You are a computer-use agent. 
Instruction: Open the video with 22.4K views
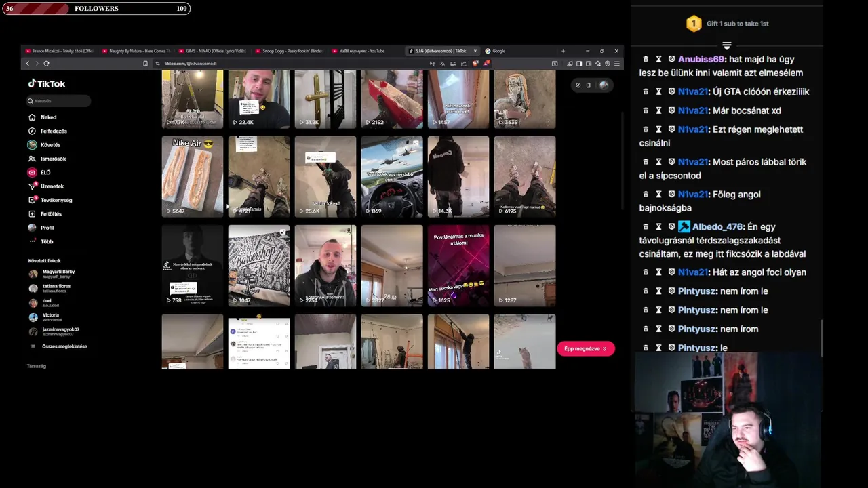259,100
